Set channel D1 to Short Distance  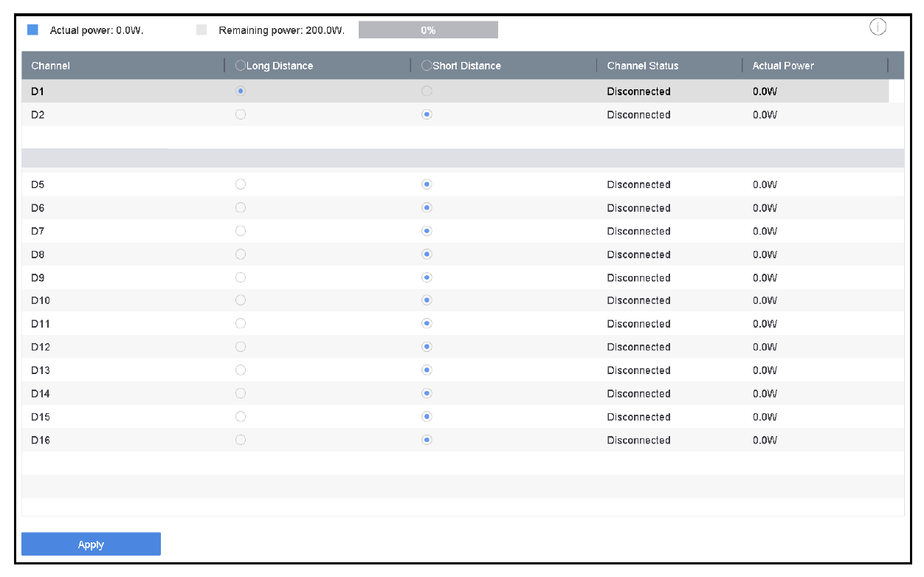427,91
